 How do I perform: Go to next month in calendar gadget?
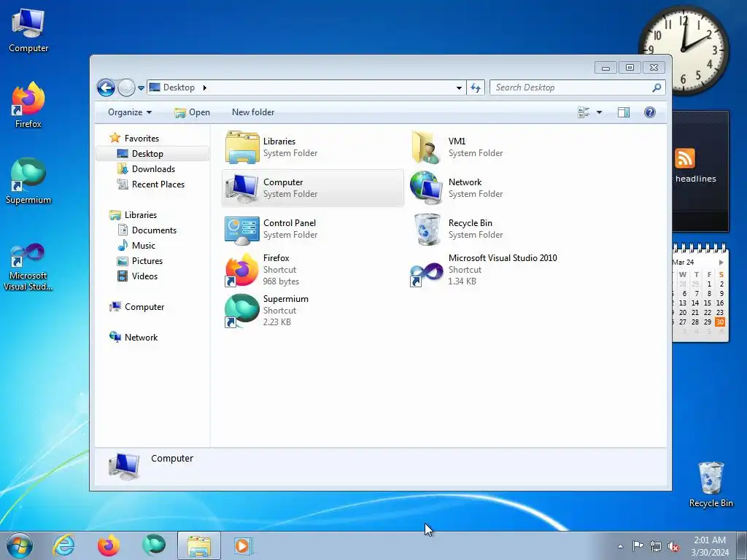pyautogui.click(x=721, y=262)
